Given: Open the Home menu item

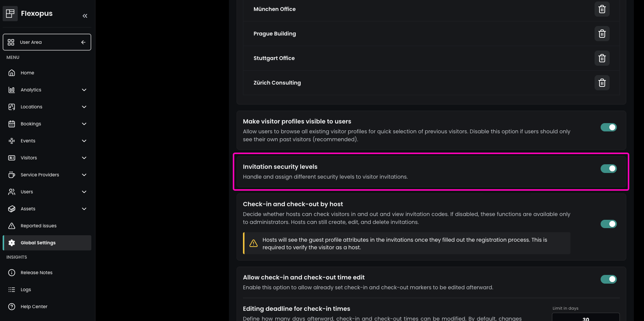Looking at the screenshot, I should point(27,73).
